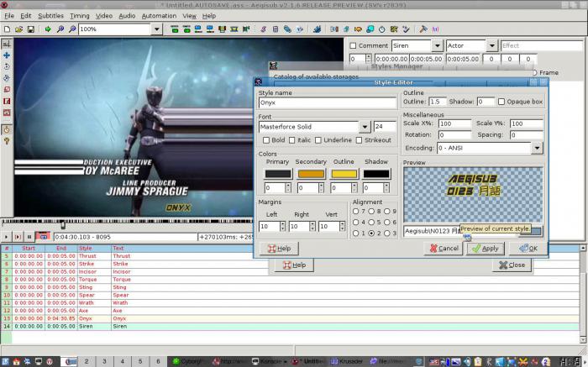This screenshot has height=367, width=588.
Task: Open the Timing menu
Action: pos(80,16)
